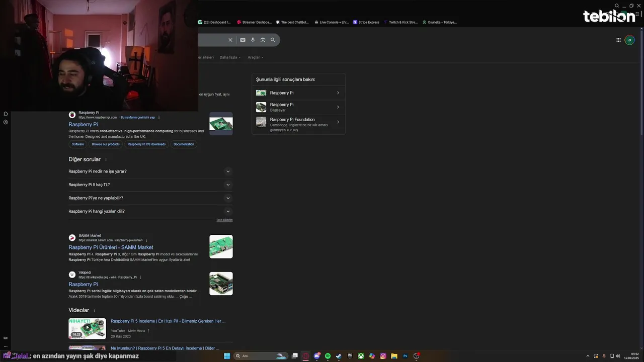Open more options next to Videolar heading

tap(94, 310)
